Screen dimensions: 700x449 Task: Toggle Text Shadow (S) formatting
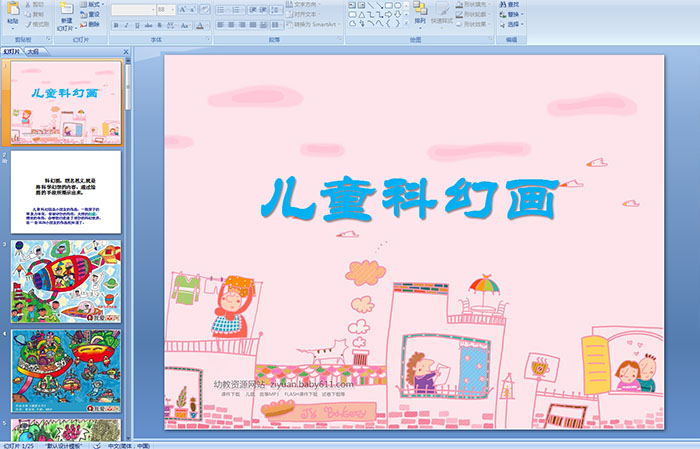coord(159,25)
